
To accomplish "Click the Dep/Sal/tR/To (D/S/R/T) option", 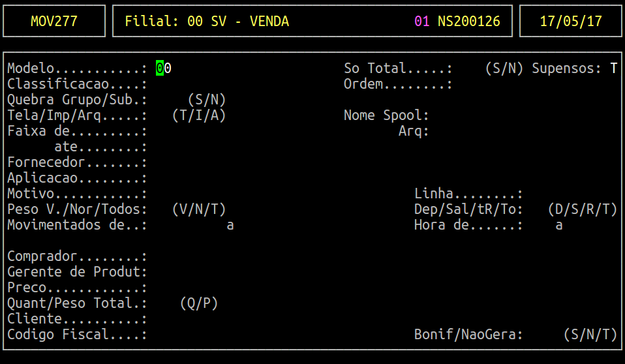I will click(x=583, y=209).
